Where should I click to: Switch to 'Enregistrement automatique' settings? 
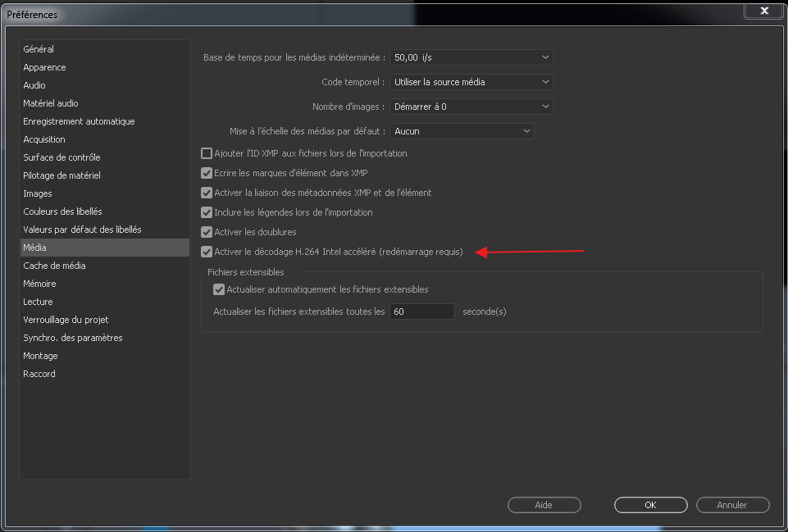click(x=79, y=121)
